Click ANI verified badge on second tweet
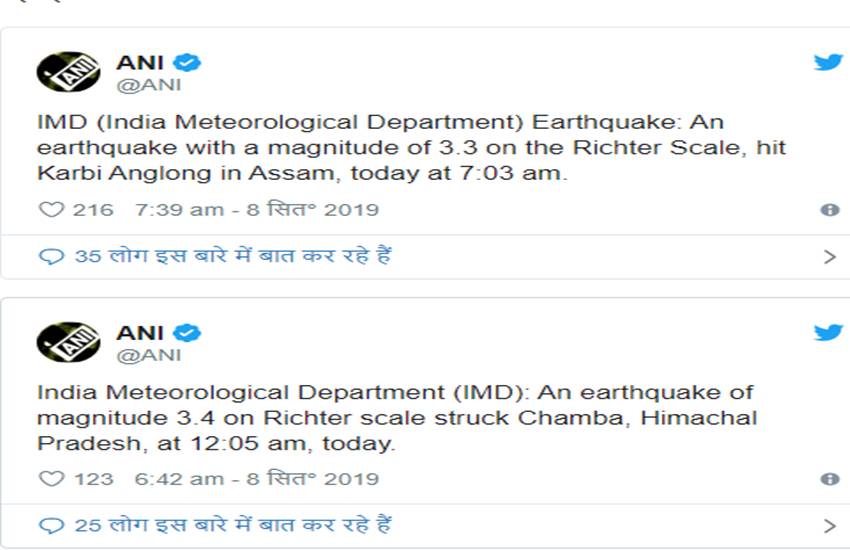The width and height of the screenshot is (850, 550). point(187,332)
